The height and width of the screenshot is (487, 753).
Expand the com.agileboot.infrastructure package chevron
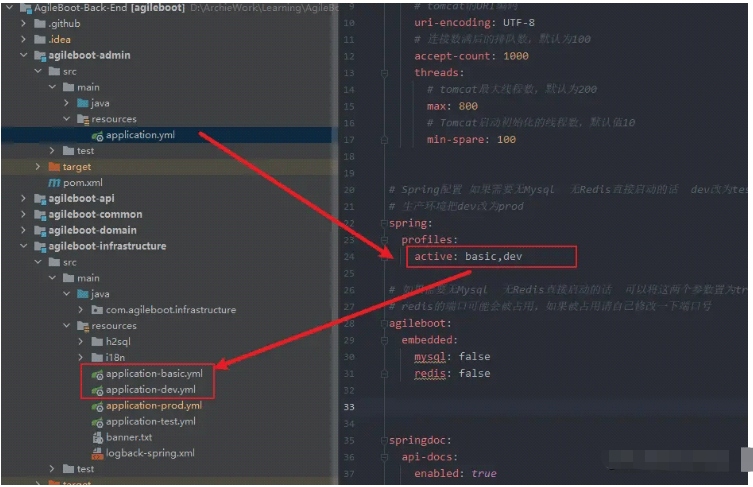pyautogui.click(x=81, y=310)
